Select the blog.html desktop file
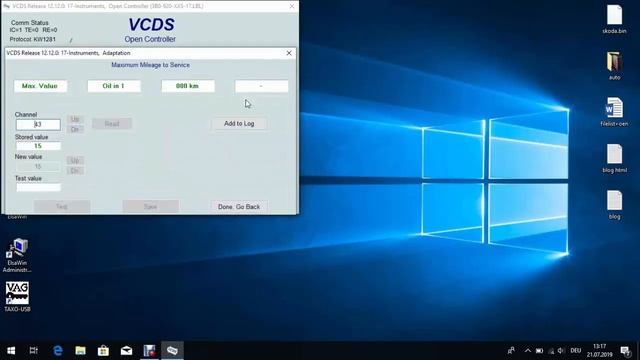This screenshot has width=640, height=360. (x=614, y=158)
